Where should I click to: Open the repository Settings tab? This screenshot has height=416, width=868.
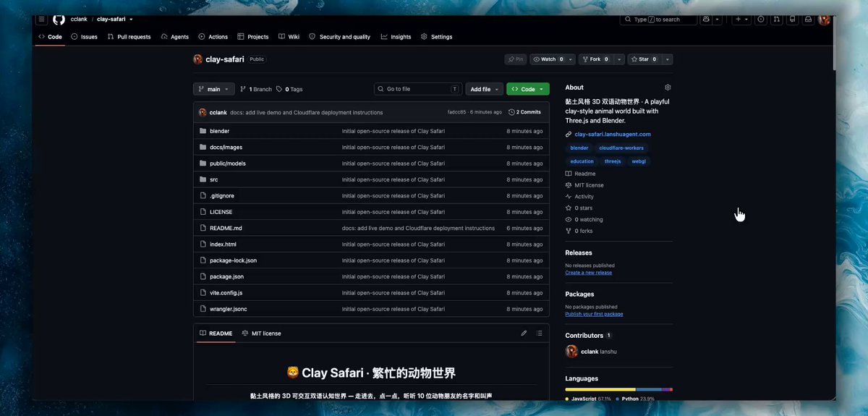pos(436,37)
